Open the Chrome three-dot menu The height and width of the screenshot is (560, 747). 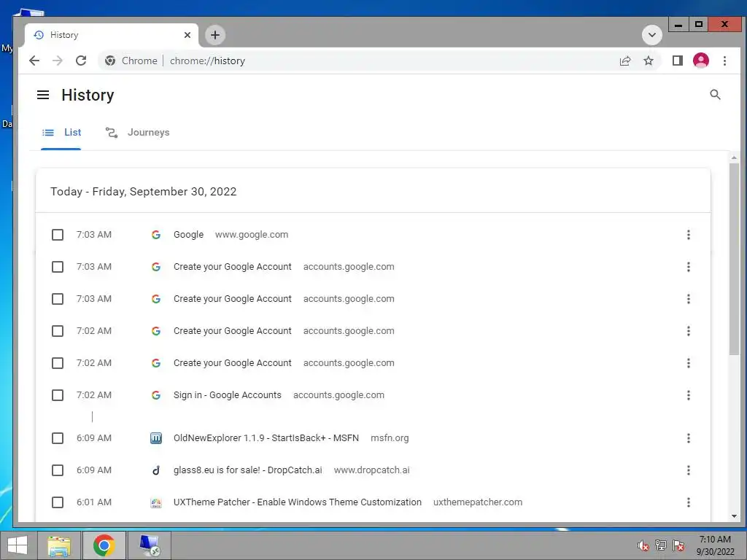(x=724, y=61)
